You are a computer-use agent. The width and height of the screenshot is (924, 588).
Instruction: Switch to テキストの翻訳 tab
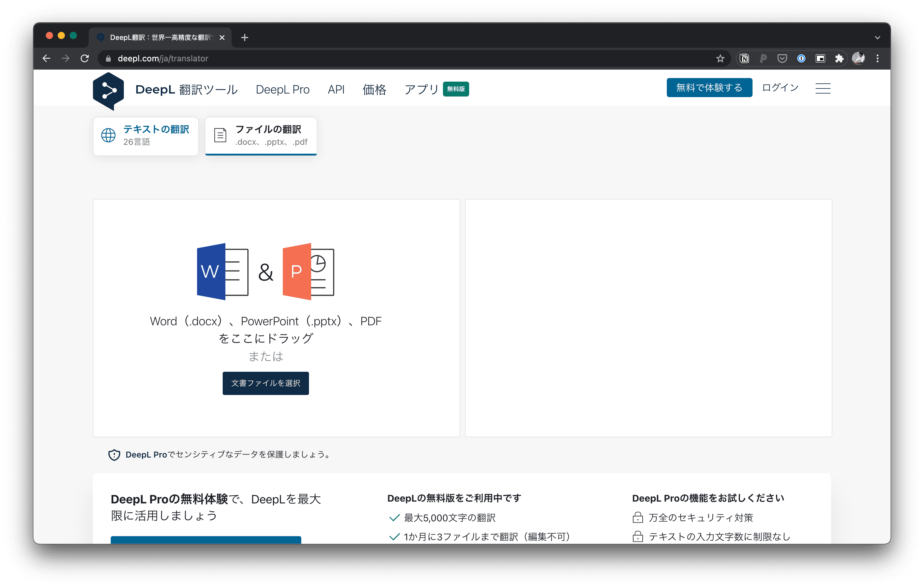click(146, 136)
